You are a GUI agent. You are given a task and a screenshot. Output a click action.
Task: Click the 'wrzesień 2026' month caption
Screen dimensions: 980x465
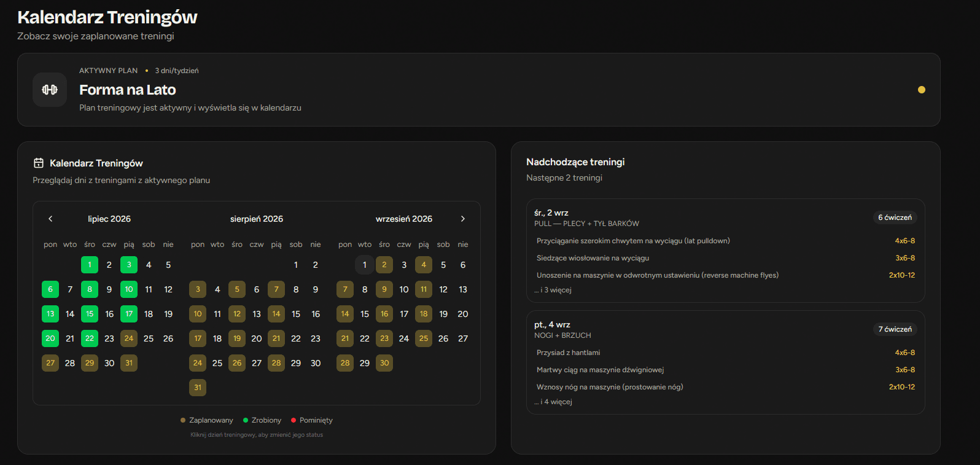[404, 219]
